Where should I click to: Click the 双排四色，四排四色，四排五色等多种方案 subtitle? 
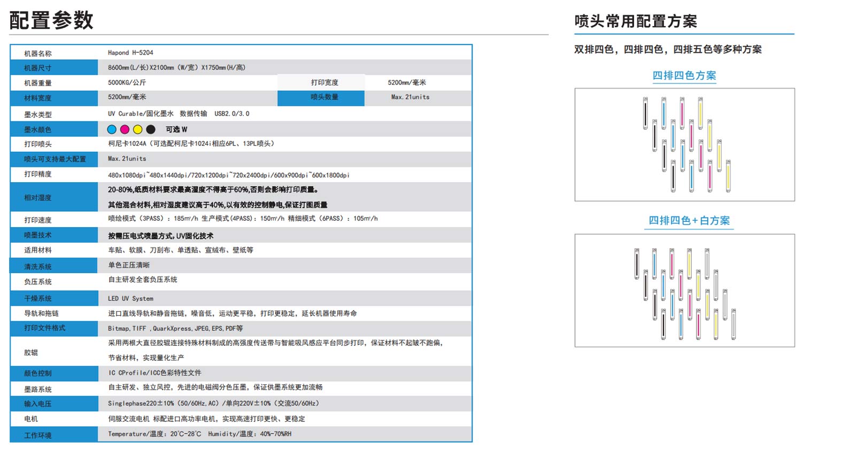click(x=668, y=49)
